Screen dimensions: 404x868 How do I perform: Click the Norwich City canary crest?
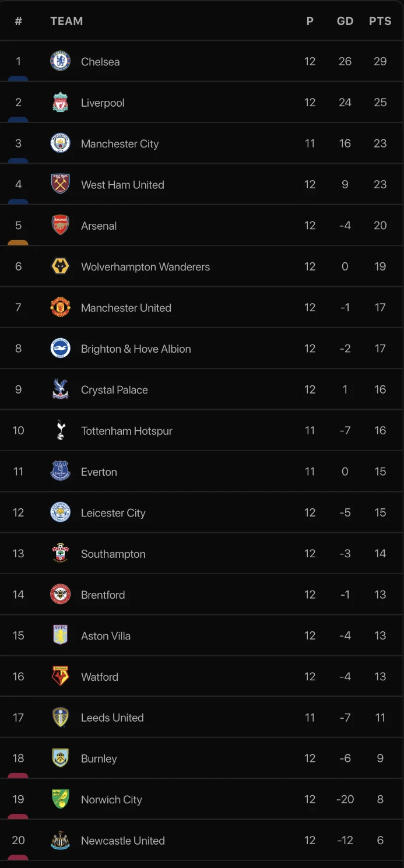[x=61, y=799]
